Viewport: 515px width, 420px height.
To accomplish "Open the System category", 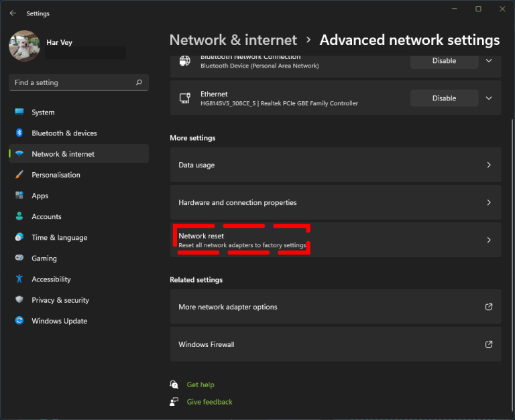I will (x=79, y=113).
